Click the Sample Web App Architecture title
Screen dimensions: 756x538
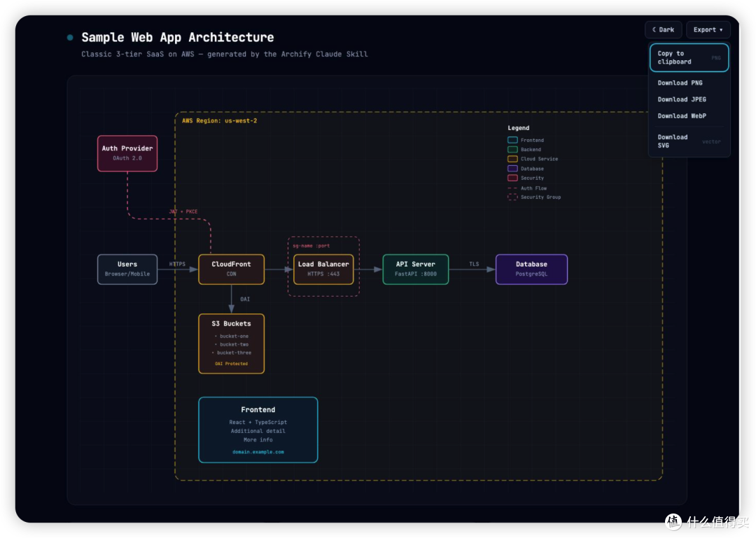(177, 38)
